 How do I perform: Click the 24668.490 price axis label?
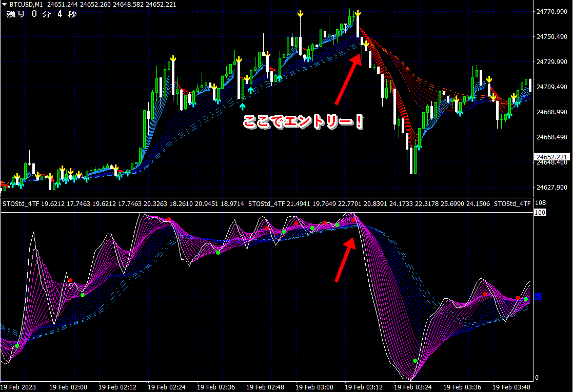point(552,137)
